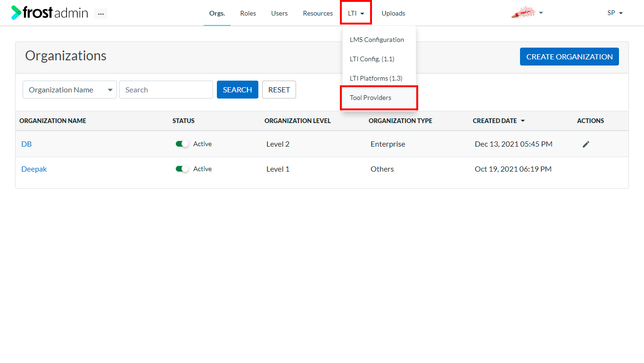Viewport: 644px width, 363px height.
Task: Open the ellipsis menu beside the logo
Action: coord(101,14)
